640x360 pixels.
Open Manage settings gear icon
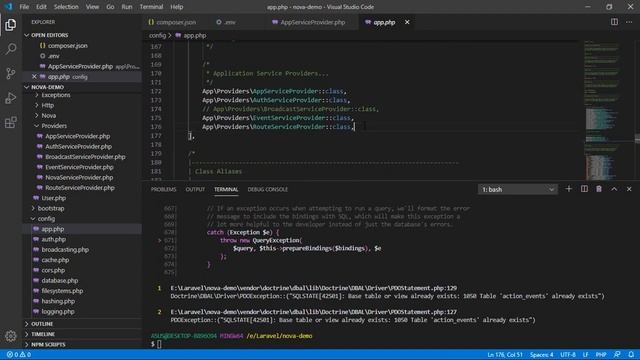point(11,336)
